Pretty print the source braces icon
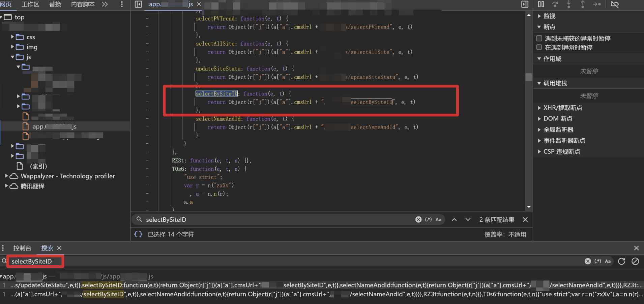This screenshot has width=644, height=304. (x=138, y=234)
